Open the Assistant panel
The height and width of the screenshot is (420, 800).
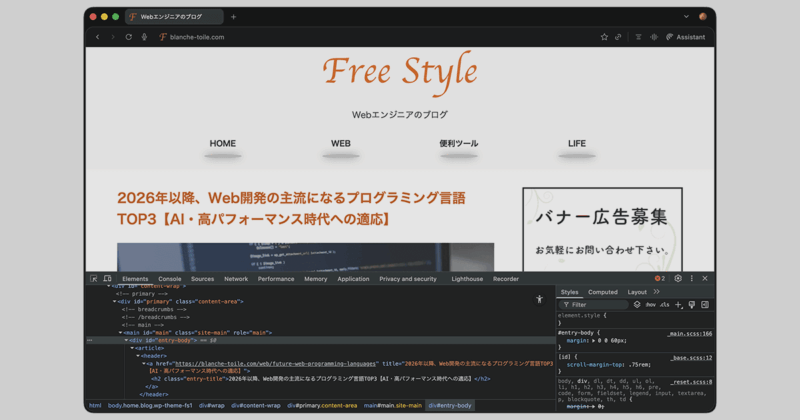(686, 37)
